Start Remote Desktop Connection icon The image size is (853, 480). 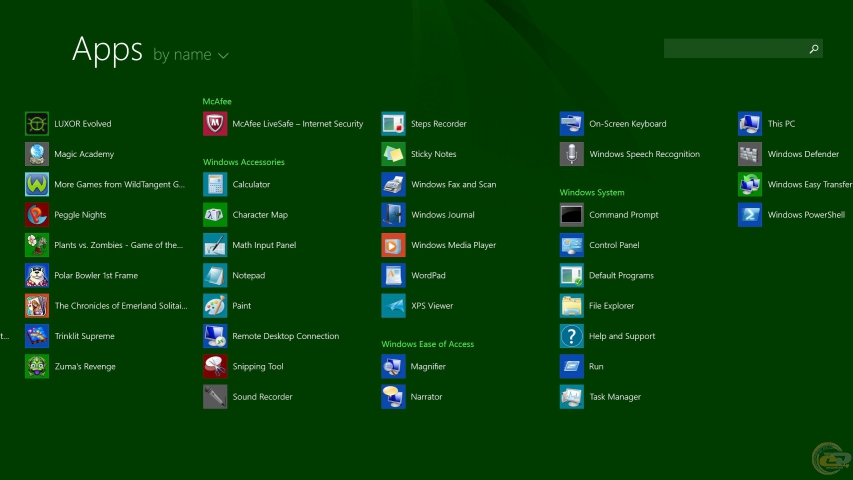point(215,336)
